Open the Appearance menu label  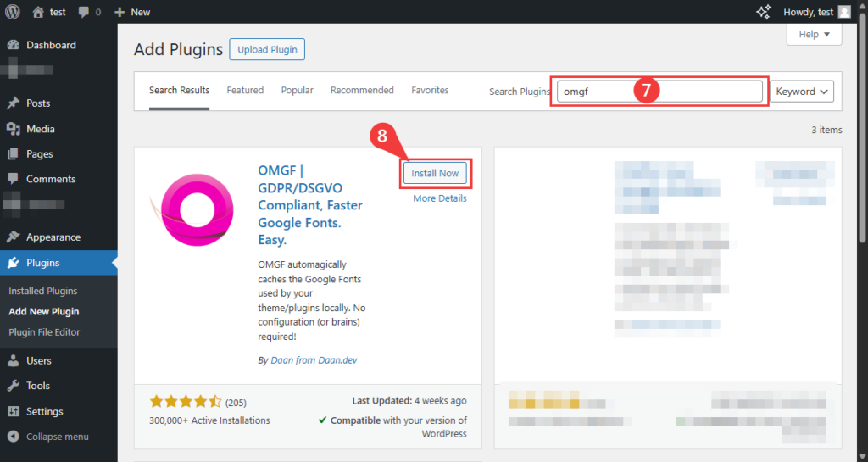[x=53, y=237]
